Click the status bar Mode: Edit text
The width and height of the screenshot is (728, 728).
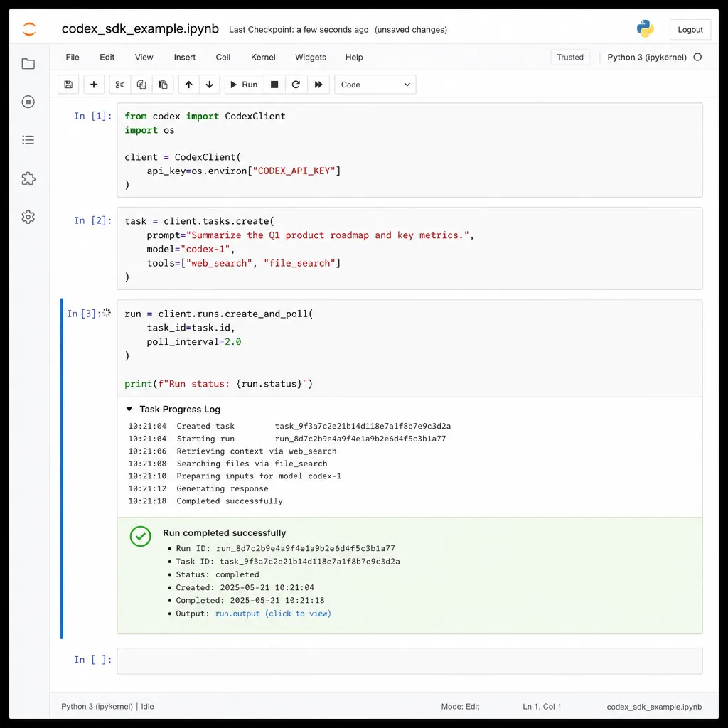pos(460,706)
